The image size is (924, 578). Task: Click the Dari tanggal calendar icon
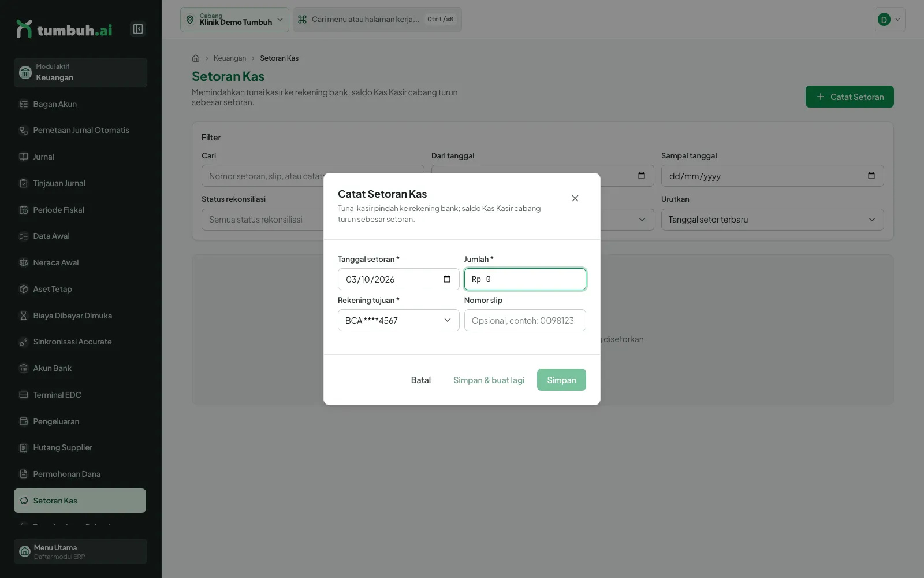point(642,176)
